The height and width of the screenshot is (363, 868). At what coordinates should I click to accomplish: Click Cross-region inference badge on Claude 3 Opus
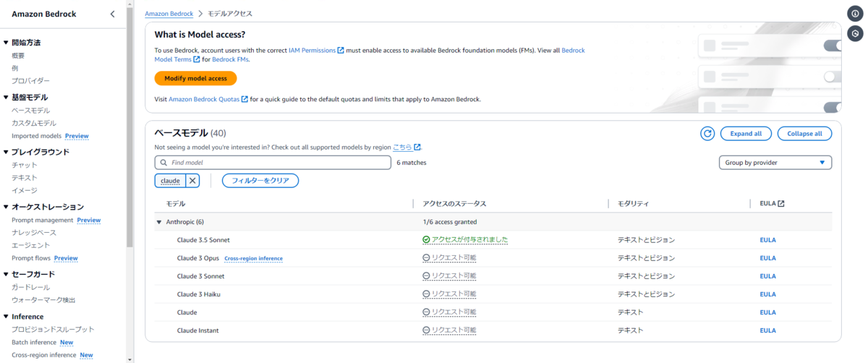tap(254, 258)
